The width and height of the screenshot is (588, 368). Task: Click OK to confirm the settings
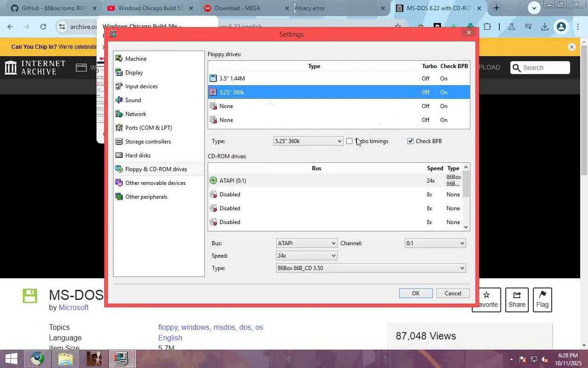click(x=416, y=293)
